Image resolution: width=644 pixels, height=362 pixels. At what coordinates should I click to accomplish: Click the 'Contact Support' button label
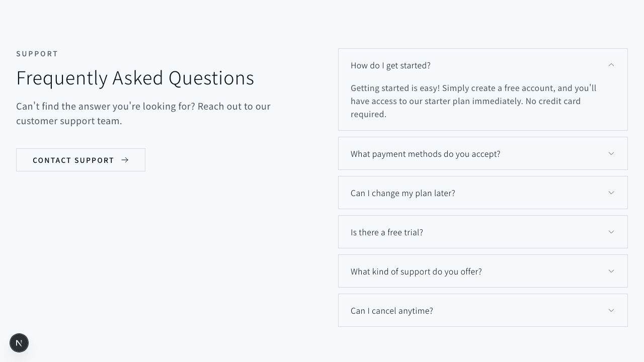[x=73, y=160]
